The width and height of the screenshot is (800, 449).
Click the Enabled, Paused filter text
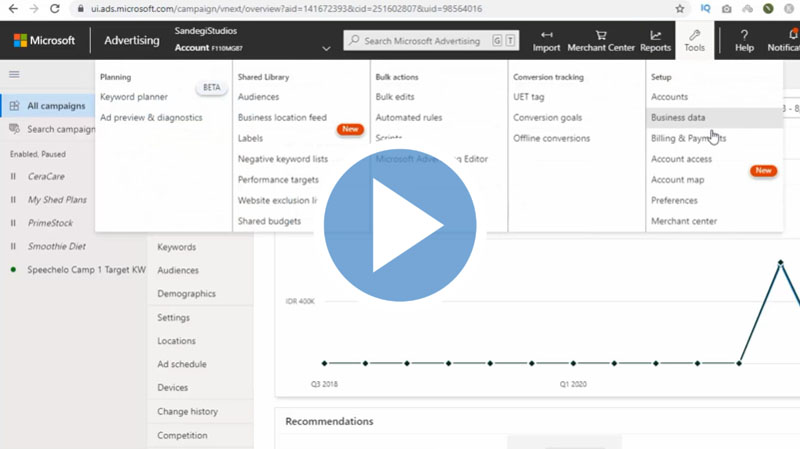tap(38, 154)
